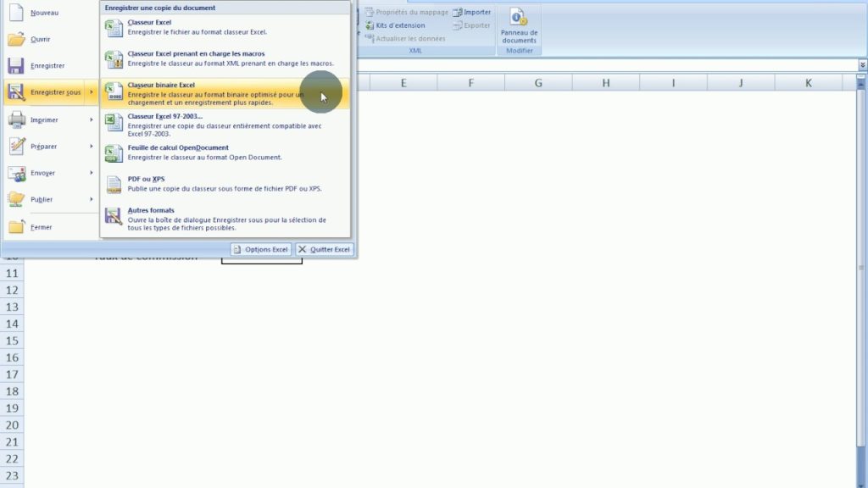Select row 20 header
Viewport: 868px width, 488px height.
click(12, 425)
